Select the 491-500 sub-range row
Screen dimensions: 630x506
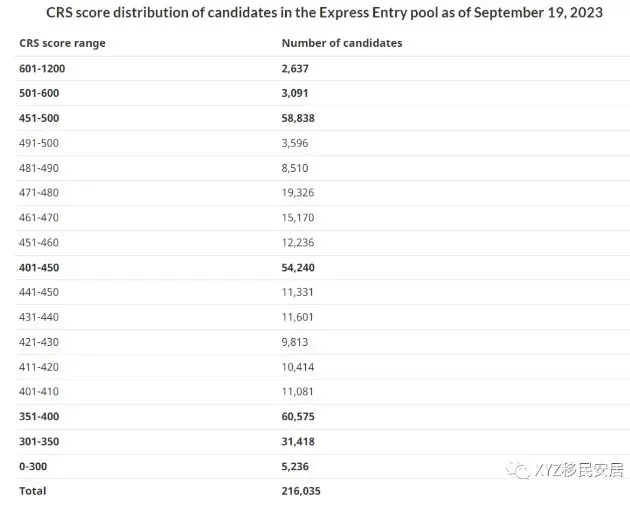[323, 143]
